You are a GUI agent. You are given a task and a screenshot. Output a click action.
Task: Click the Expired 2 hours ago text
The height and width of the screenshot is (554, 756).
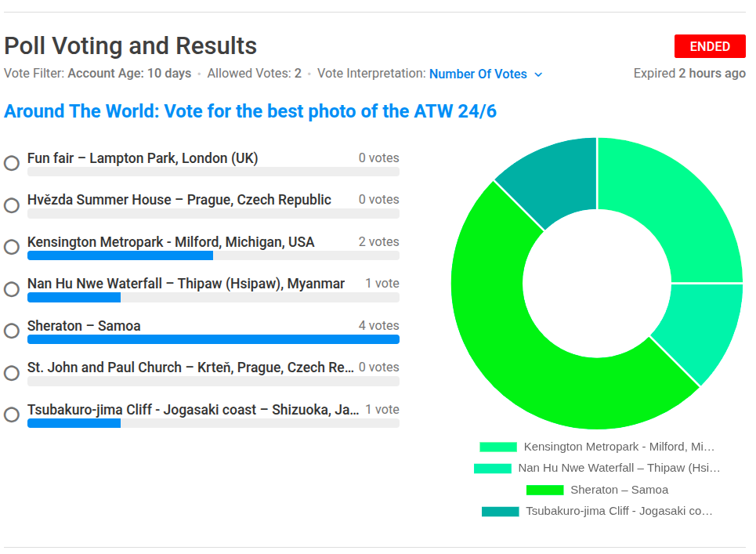(x=689, y=73)
